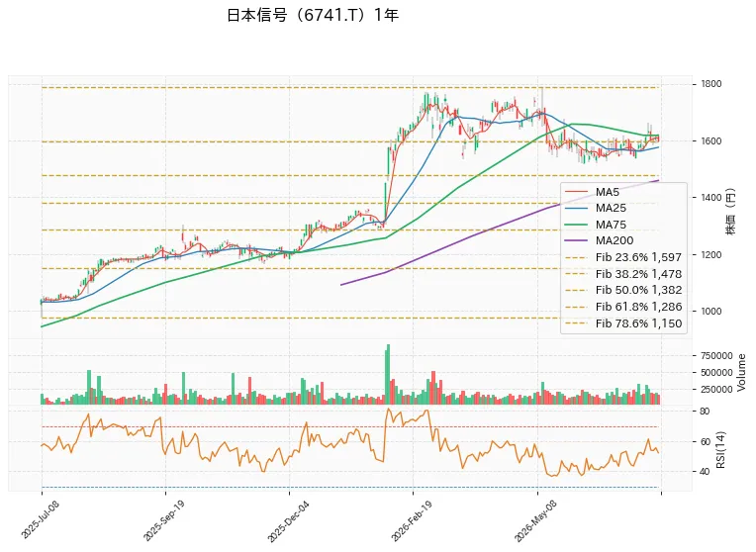Click the chart title 日本信号（6741.T）1年
756x552 pixels.
point(313,15)
